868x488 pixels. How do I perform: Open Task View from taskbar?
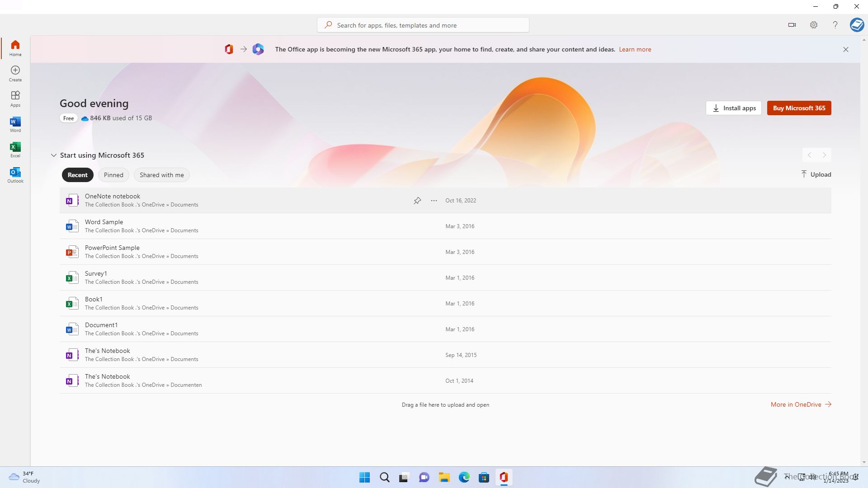coord(404,477)
